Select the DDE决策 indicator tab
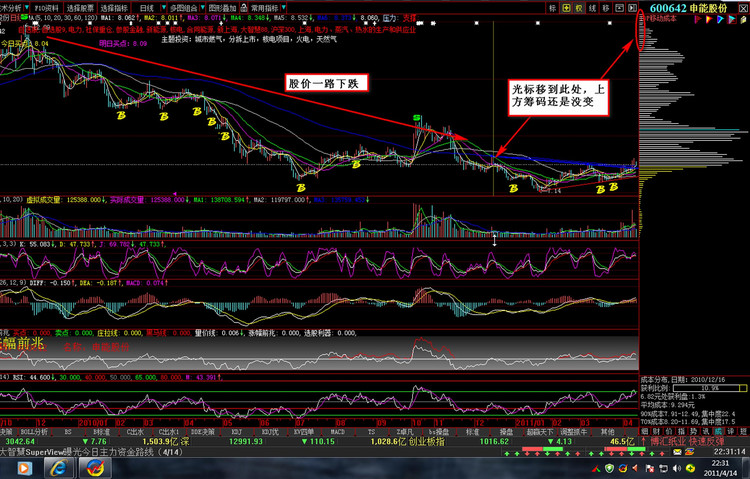 click(x=203, y=432)
